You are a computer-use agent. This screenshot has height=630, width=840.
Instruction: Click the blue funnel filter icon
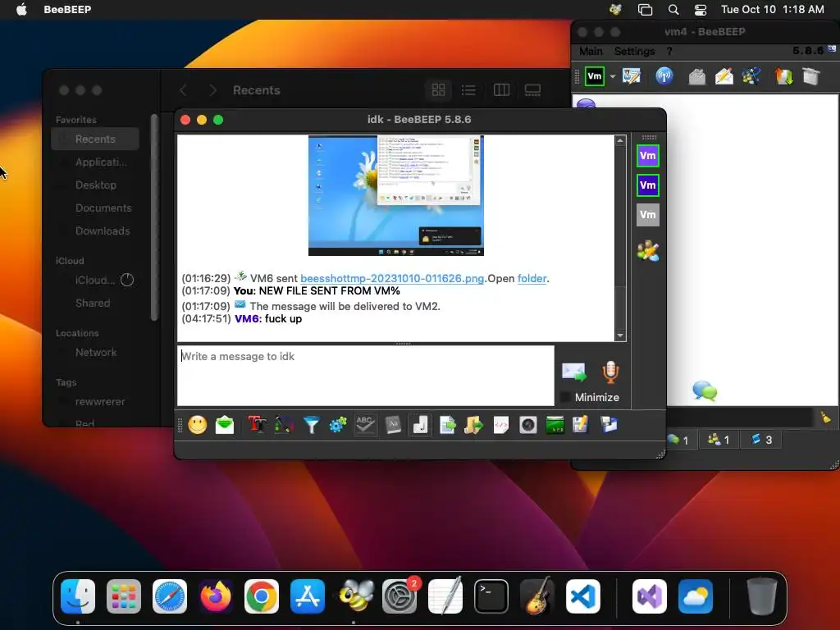(311, 426)
